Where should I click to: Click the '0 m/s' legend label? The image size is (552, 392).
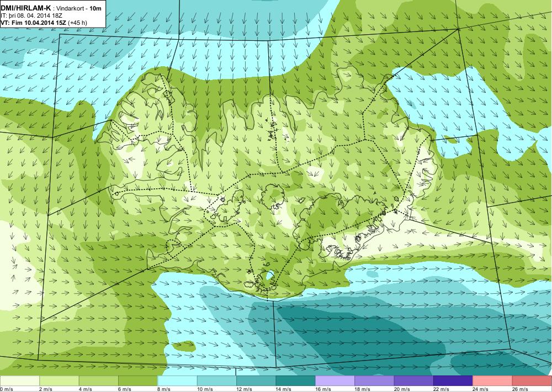[x=6, y=389]
